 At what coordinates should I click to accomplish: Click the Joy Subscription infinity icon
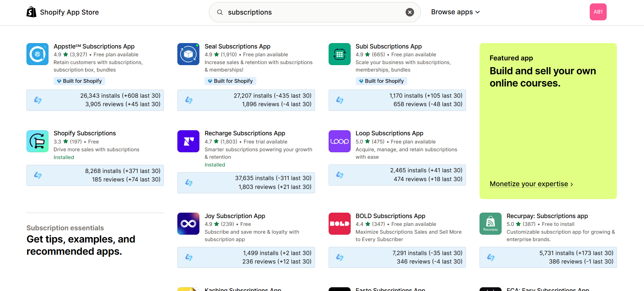point(188,224)
